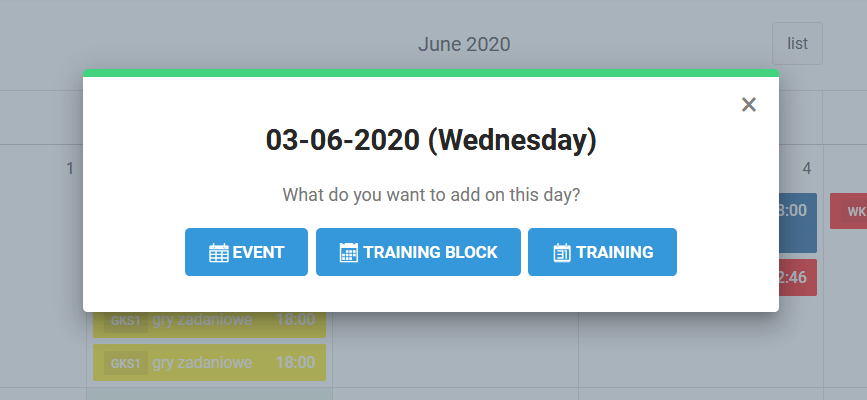Image resolution: width=867 pixels, height=400 pixels.
Task: Add a new EVENT on this day
Action: pyautogui.click(x=247, y=252)
